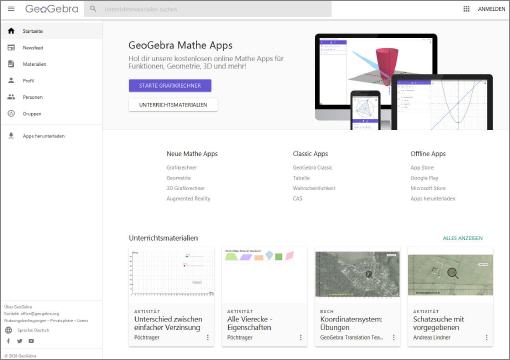Click the Personen people icon
The height and width of the screenshot is (360, 510).
[x=11, y=97]
